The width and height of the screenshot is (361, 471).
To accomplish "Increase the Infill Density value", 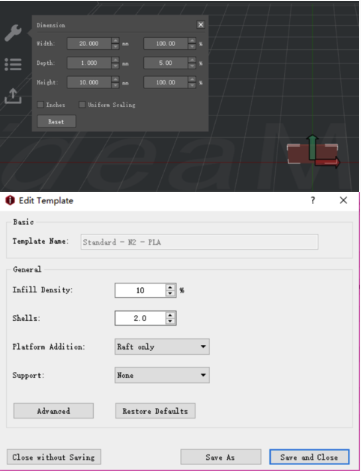I will pyautogui.click(x=170, y=287).
